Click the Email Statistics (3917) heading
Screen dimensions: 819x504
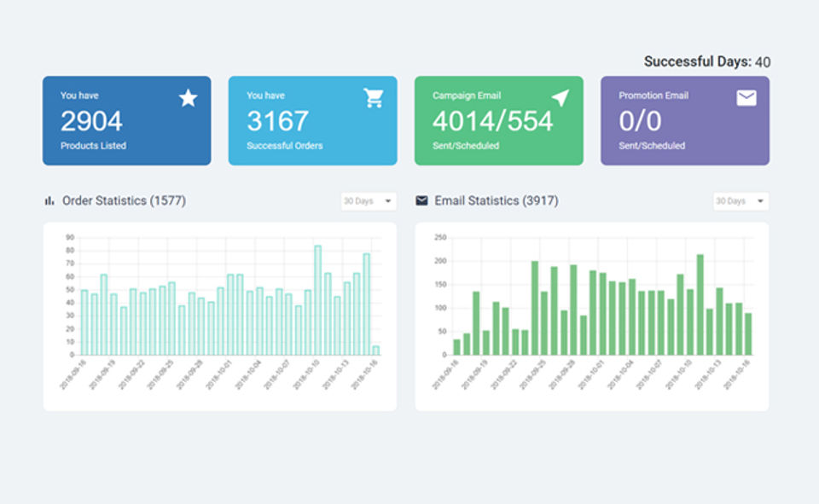tap(497, 200)
